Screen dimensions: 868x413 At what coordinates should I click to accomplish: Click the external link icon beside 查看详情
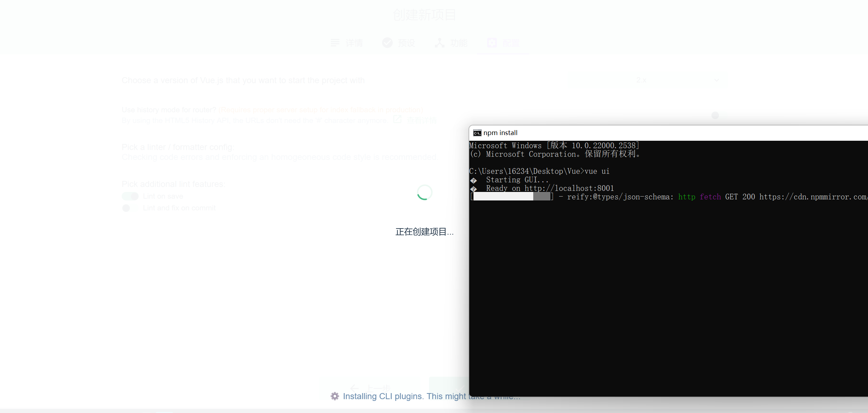[x=397, y=120]
